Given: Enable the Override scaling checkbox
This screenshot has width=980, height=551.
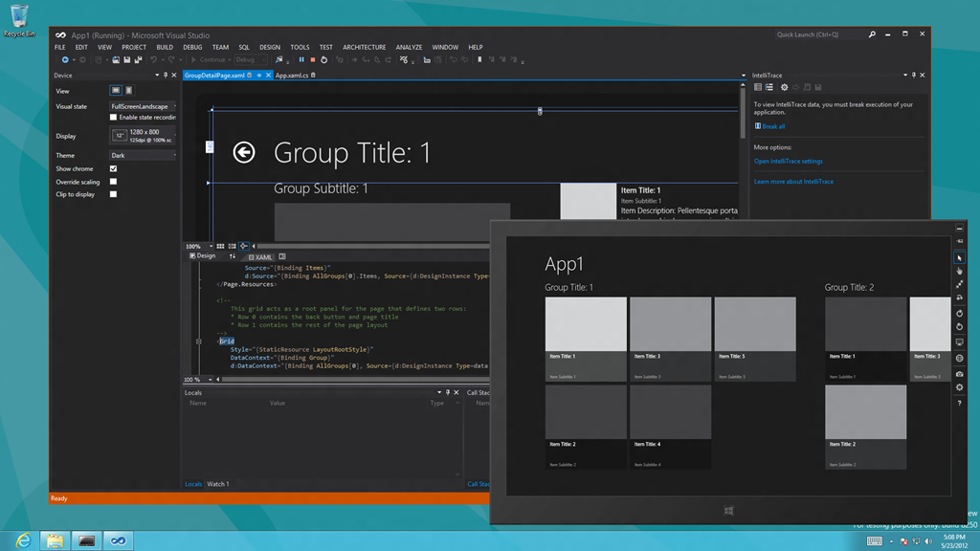Looking at the screenshot, I should click(113, 182).
